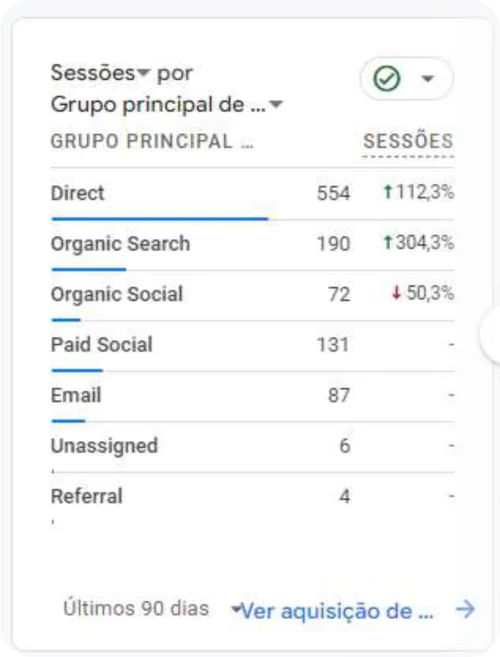Select the Email channel row
Screen dimensions: 500x657
[252, 397]
